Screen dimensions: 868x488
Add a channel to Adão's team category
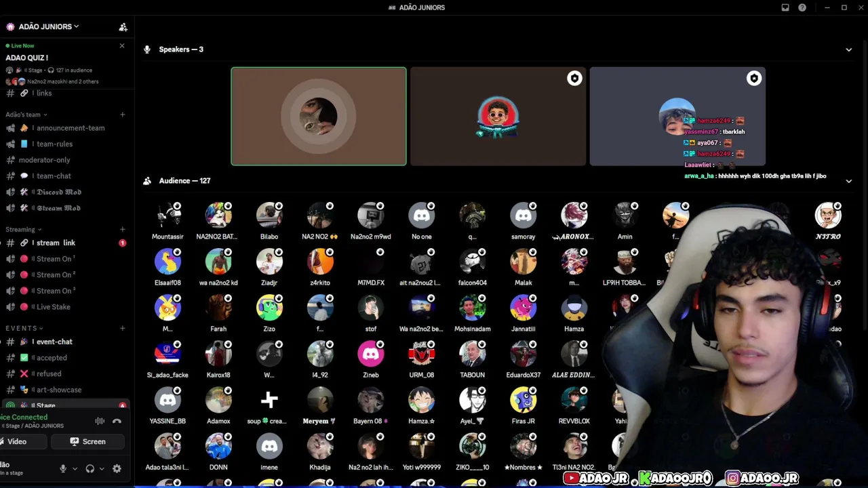[x=123, y=115]
